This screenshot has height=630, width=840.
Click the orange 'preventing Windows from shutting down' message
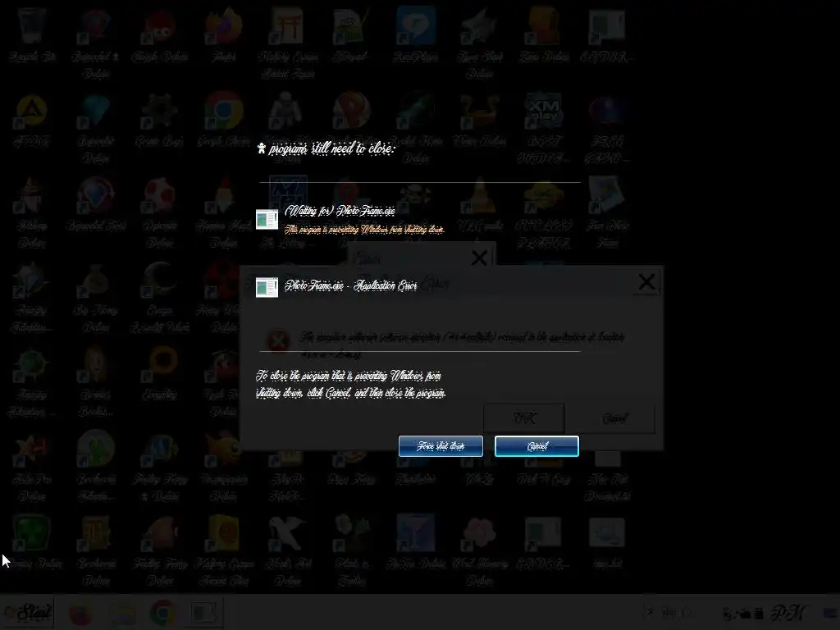(x=364, y=230)
